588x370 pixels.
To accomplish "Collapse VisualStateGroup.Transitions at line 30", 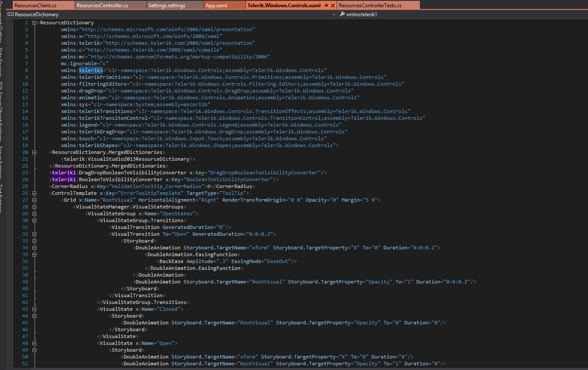I will click(34, 220).
